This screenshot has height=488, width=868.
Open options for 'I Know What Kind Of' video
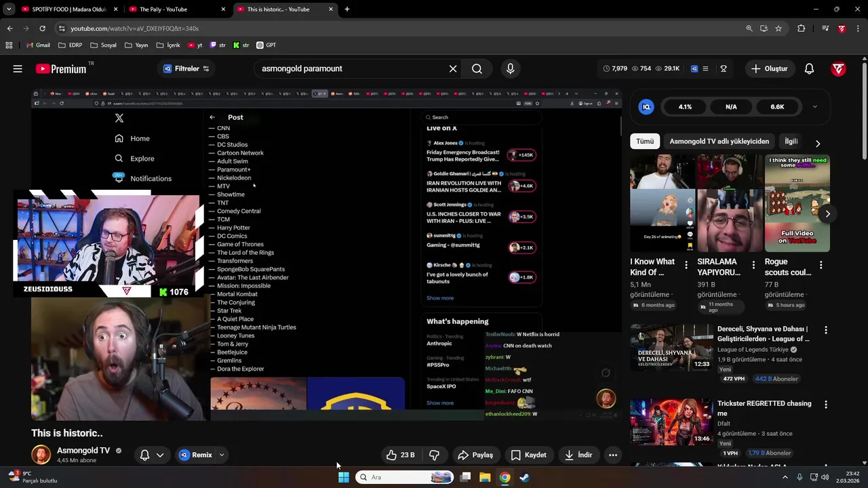click(686, 265)
